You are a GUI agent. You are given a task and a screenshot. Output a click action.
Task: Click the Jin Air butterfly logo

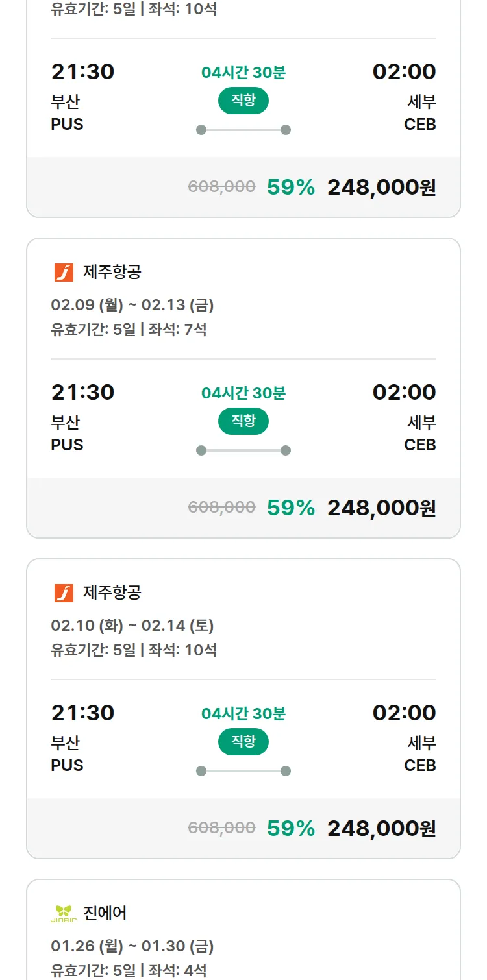pyautogui.click(x=64, y=914)
